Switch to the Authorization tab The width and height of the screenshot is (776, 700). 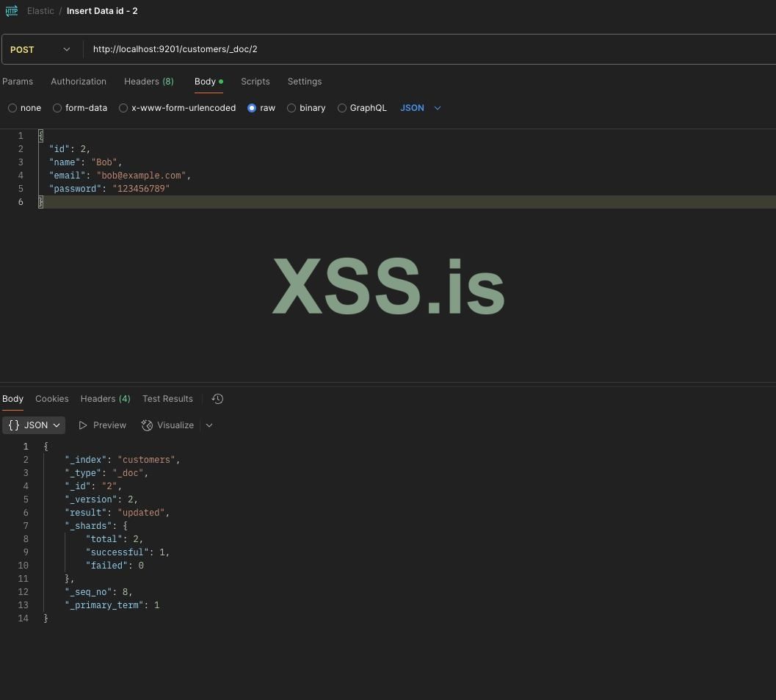click(x=79, y=82)
